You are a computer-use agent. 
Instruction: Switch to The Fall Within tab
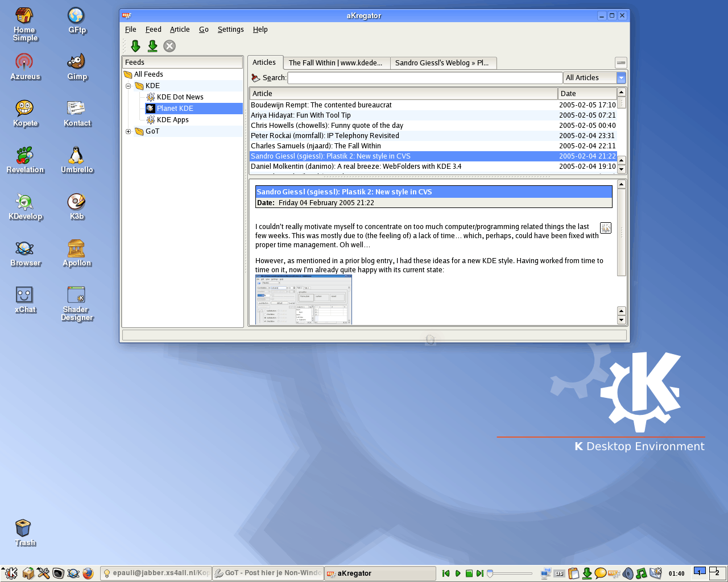tap(336, 63)
